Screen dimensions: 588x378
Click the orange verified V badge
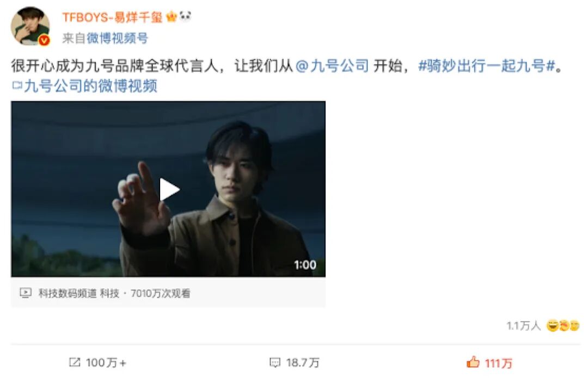[44, 40]
